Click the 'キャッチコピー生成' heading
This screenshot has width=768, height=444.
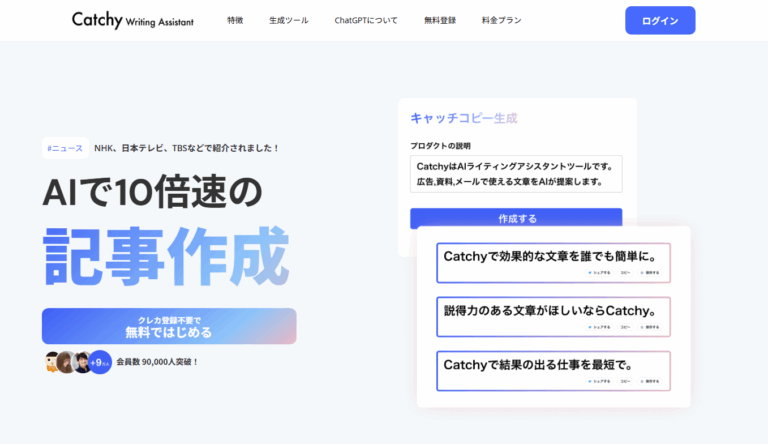(463, 118)
